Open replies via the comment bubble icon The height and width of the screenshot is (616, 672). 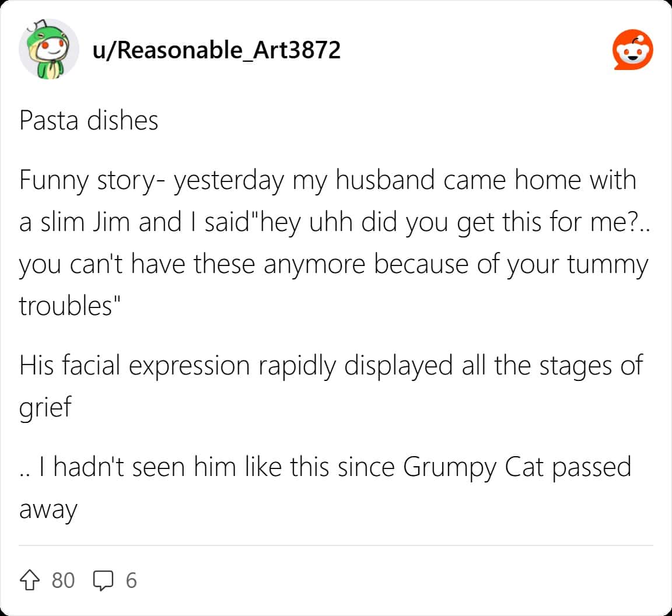[104, 580]
